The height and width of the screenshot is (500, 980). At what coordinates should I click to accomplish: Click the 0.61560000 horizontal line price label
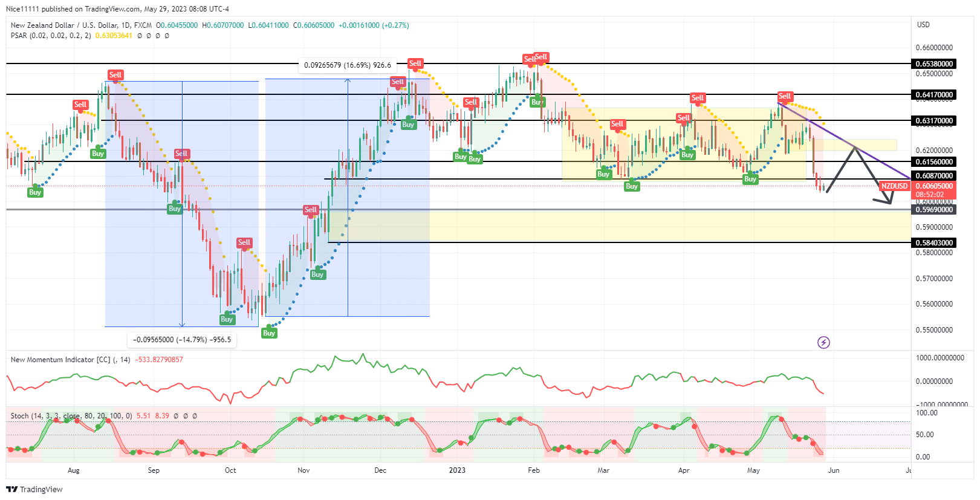click(x=934, y=162)
